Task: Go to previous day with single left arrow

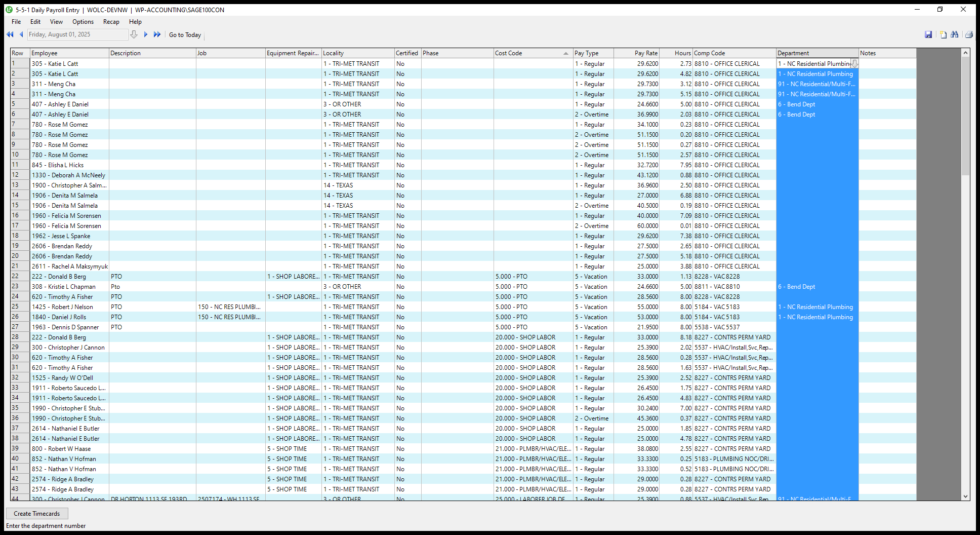Action: click(21, 34)
